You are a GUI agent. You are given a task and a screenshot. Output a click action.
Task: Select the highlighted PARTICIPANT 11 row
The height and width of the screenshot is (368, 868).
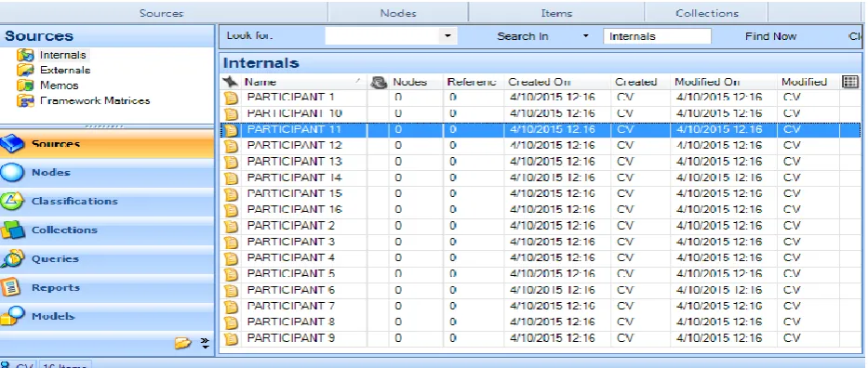541,130
